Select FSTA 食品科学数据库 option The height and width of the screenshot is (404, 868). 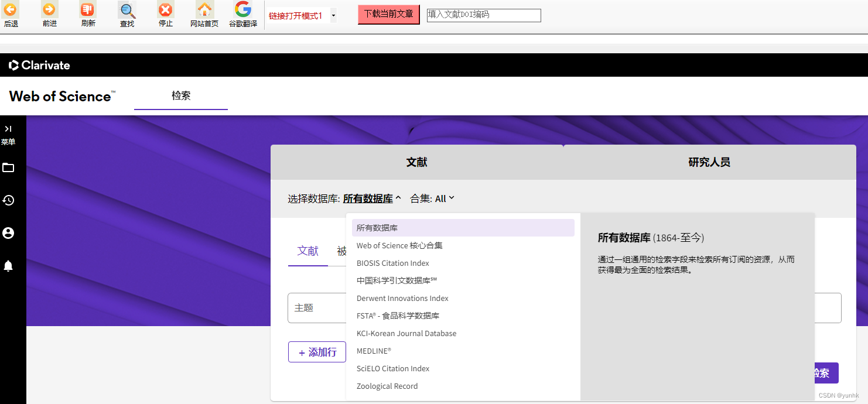click(x=463, y=316)
